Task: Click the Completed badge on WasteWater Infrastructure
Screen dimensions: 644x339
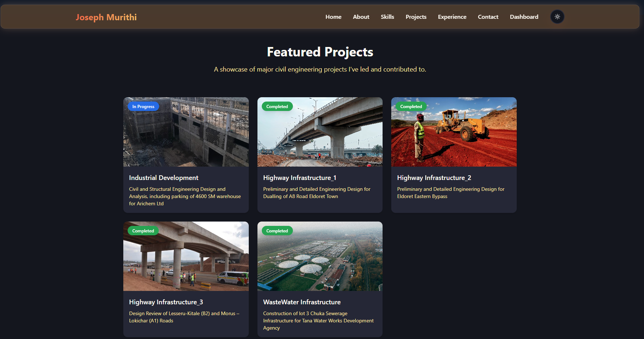Action: pos(277,231)
